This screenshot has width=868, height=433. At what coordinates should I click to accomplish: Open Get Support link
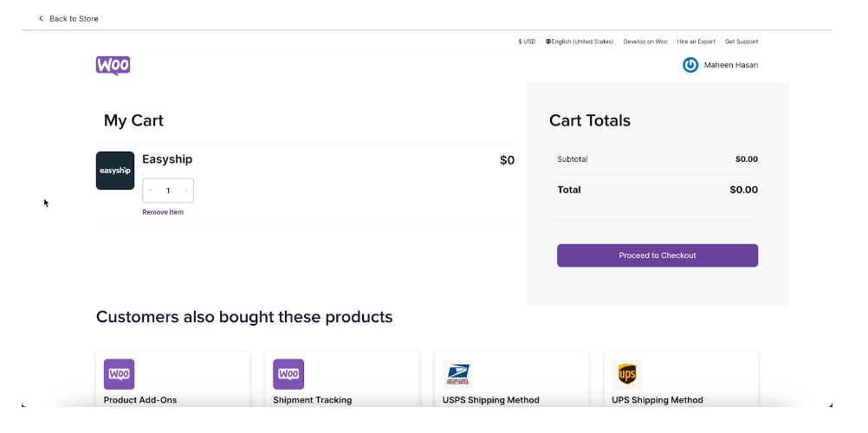point(742,42)
